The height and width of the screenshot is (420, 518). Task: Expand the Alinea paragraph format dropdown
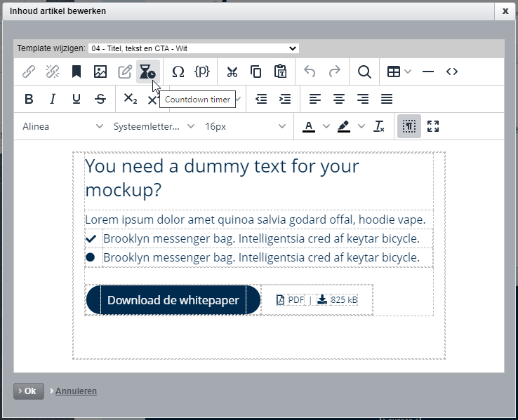click(x=62, y=126)
